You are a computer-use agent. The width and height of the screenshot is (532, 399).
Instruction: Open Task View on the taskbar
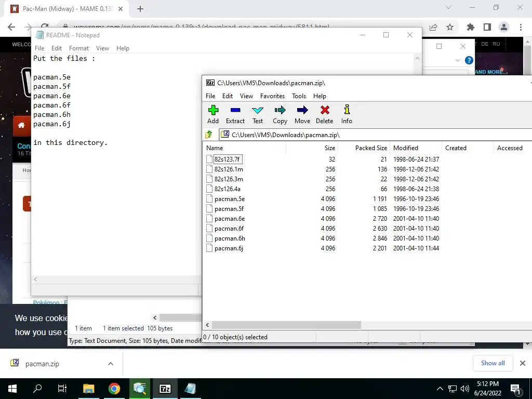pyautogui.click(x=62, y=389)
